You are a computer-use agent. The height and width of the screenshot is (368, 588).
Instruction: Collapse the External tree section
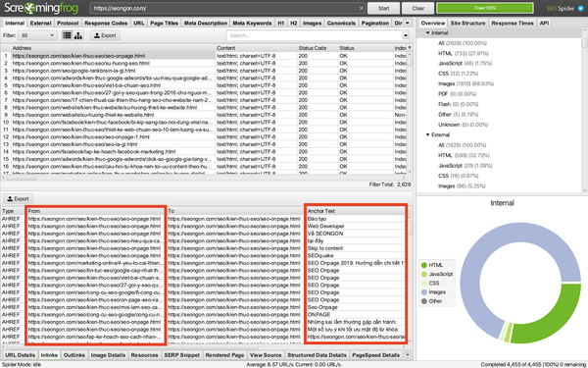[x=428, y=134]
